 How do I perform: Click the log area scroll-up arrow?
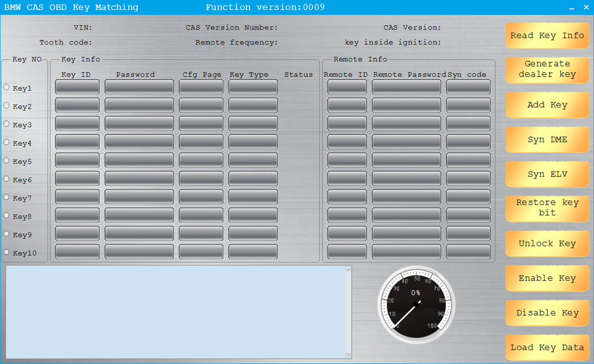click(348, 269)
